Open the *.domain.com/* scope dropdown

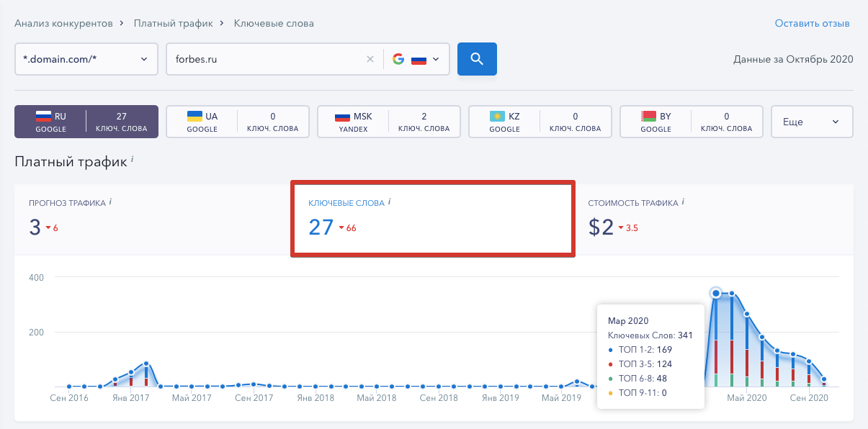pyautogui.click(x=86, y=59)
